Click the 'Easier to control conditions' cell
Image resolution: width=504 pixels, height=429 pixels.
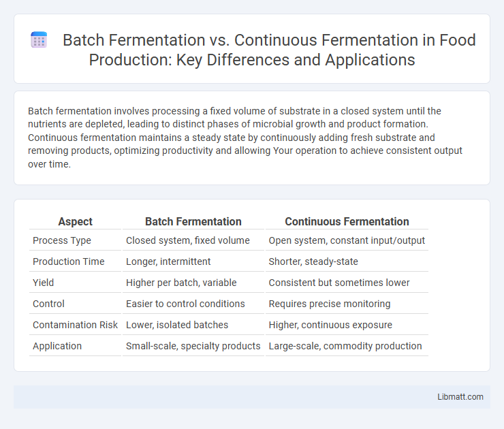[x=185, y=304]
